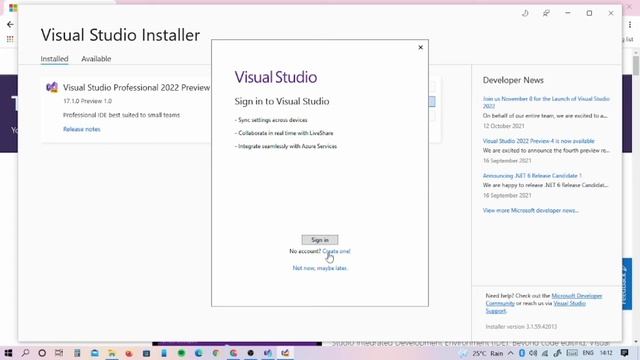Open news link about Visual Studio 2022 launch
Viewport: 640px width, 360px height.
[x=546, y=102]
